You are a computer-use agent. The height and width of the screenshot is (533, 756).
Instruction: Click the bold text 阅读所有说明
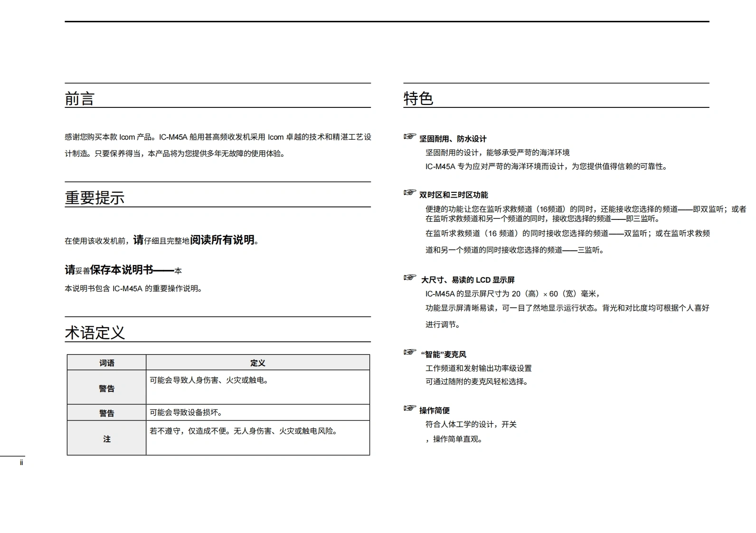pyautogui.click(x=222, y=240)
